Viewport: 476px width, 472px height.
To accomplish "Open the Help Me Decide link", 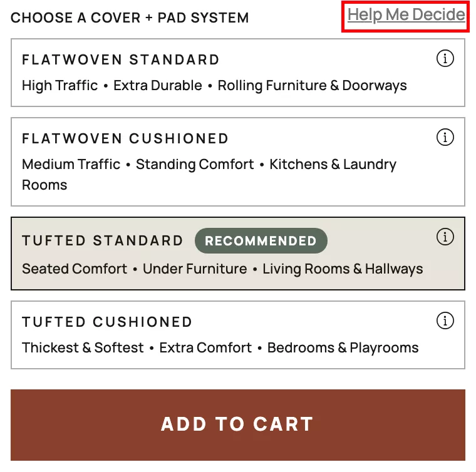I will click(x=406, y=14).
